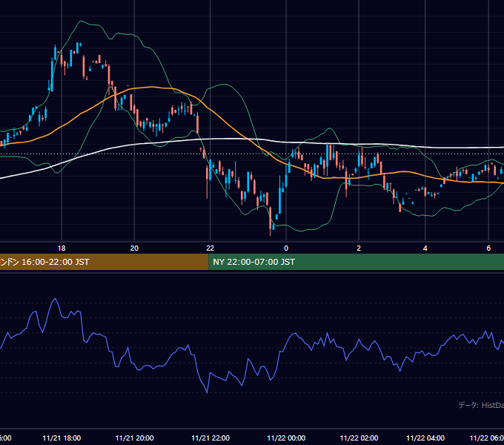Click hour label 18 on price chart axis
Viewport: 504px width, 445px height.
[x=62, y=248]
